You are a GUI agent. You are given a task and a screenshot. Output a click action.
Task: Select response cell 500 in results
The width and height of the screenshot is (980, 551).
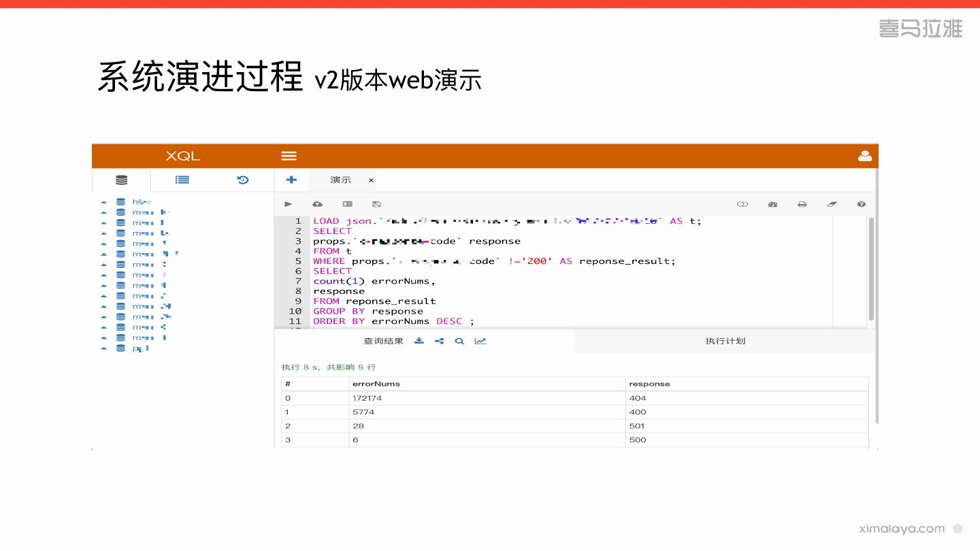[x=747, y=440]
